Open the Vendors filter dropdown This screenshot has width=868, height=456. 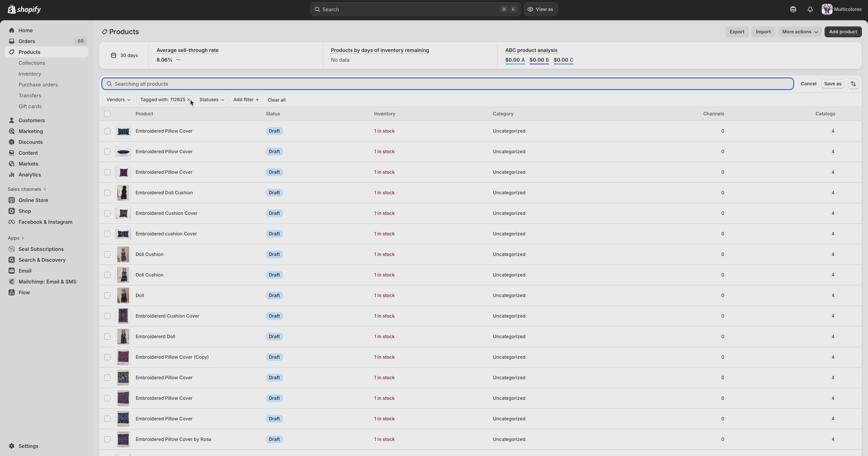tap(118, 100)
